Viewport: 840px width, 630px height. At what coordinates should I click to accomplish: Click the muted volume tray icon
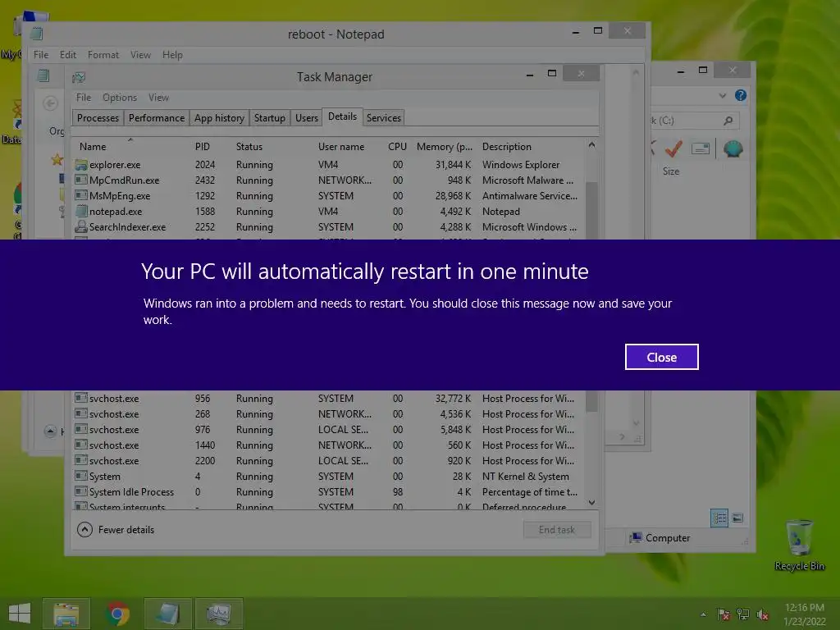tap(762, 614)
